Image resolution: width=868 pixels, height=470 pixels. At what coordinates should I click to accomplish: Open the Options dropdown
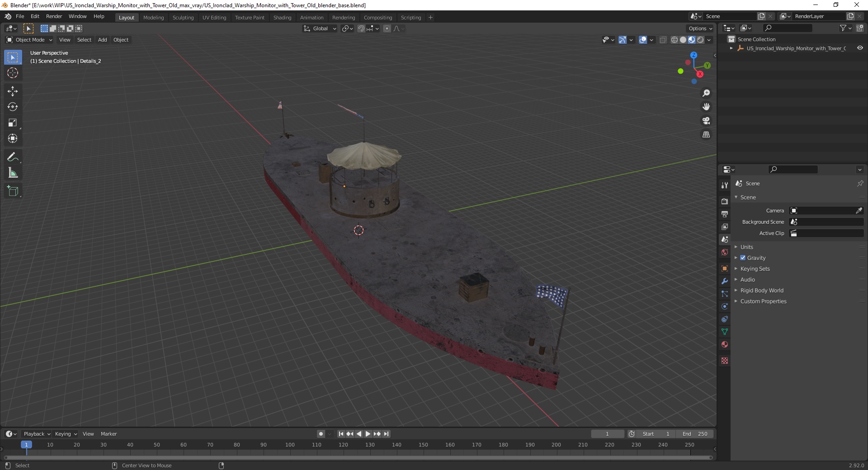700,28
